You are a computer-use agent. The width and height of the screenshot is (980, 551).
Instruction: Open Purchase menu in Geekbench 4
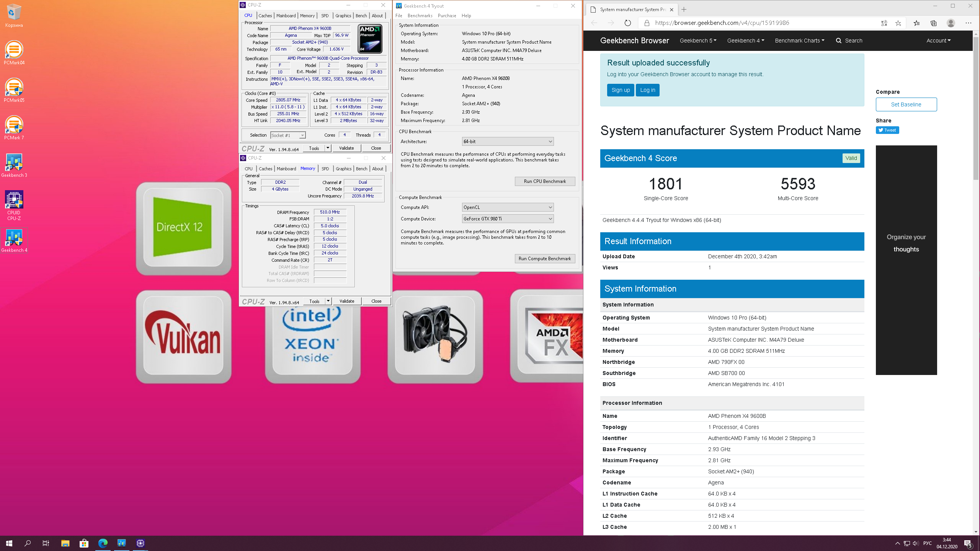447,16
